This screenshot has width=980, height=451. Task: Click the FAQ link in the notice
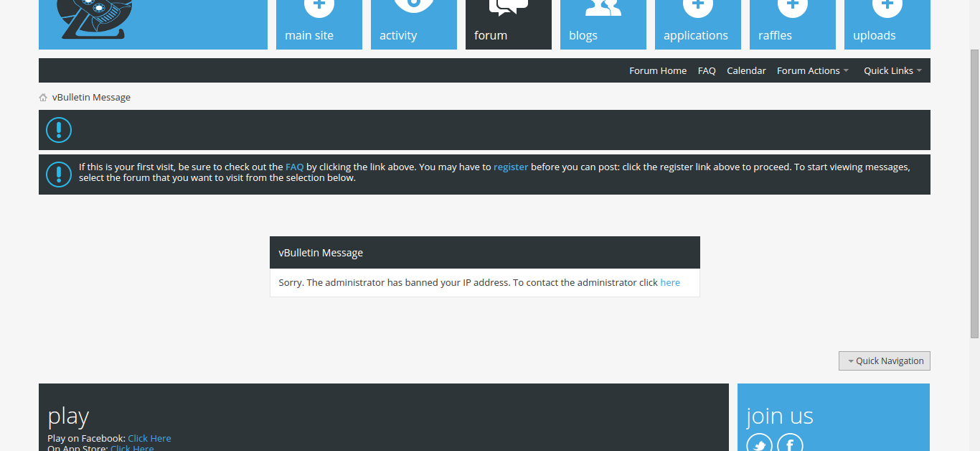click(x=294, y=167)
